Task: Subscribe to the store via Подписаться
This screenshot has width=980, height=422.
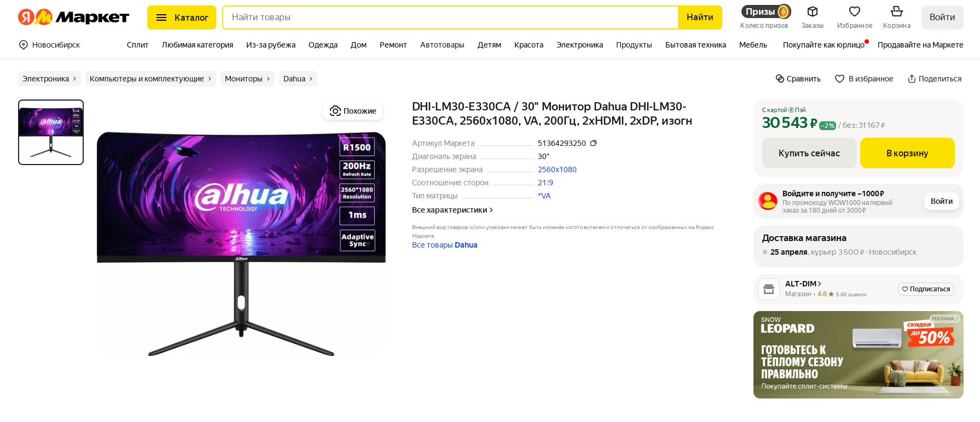Action: point(926,289)
